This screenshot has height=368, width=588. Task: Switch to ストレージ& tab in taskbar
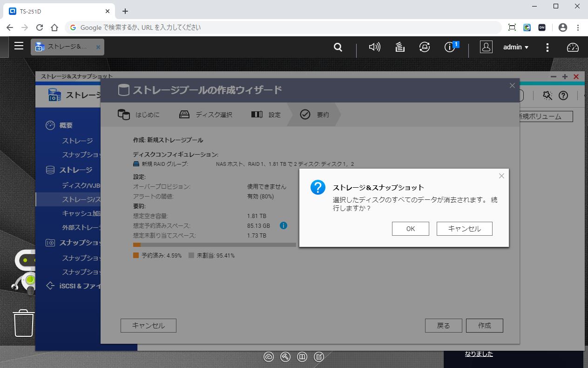click(67, 47)
